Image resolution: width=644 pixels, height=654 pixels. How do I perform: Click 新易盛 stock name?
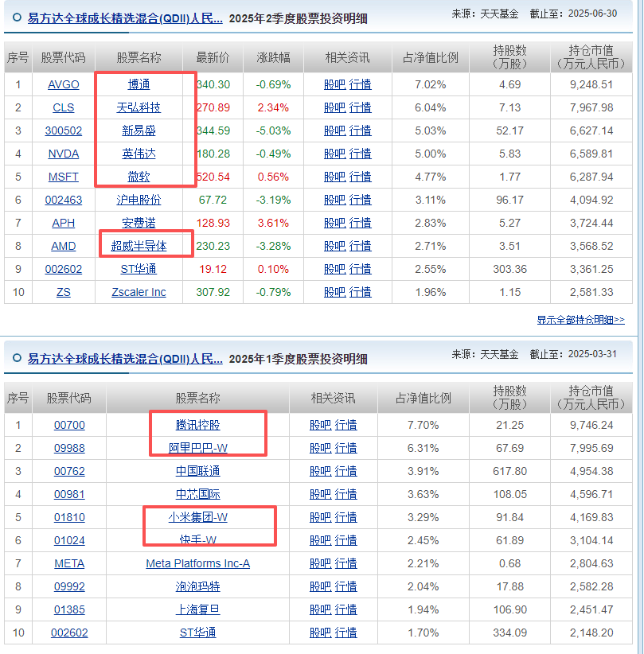tap(139, 130)
